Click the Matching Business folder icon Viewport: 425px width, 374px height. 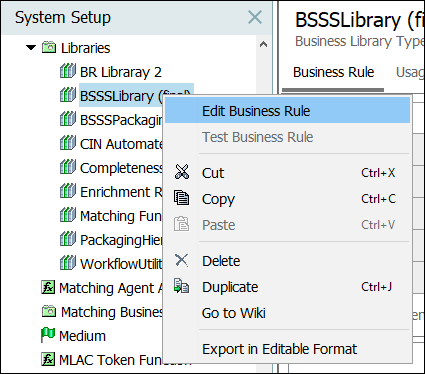coord(49,311)
